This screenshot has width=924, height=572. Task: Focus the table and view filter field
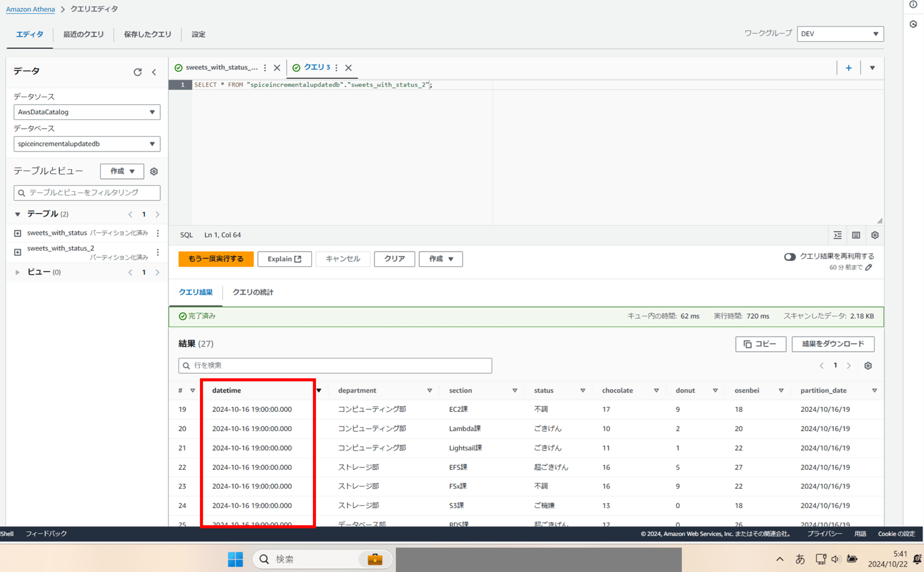(87, 193)
